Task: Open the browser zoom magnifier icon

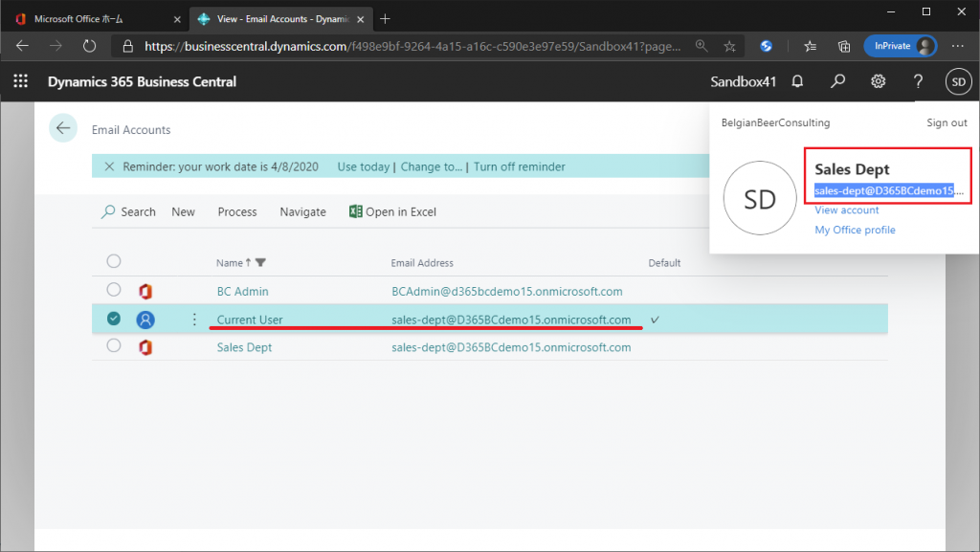Action: point(702,46)
